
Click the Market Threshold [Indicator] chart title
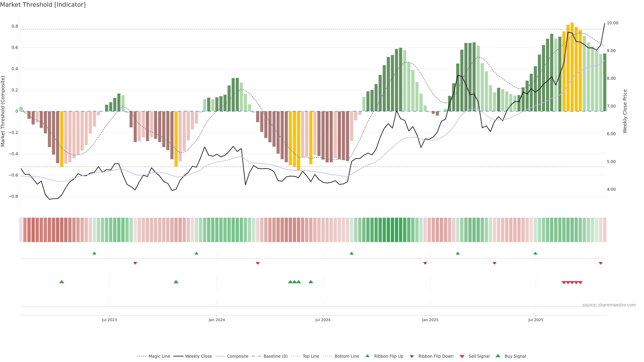tap(43, 5)
